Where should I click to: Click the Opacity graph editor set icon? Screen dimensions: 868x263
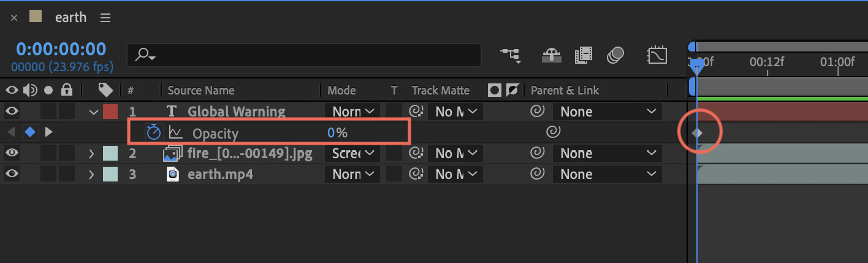coord(176,132)
